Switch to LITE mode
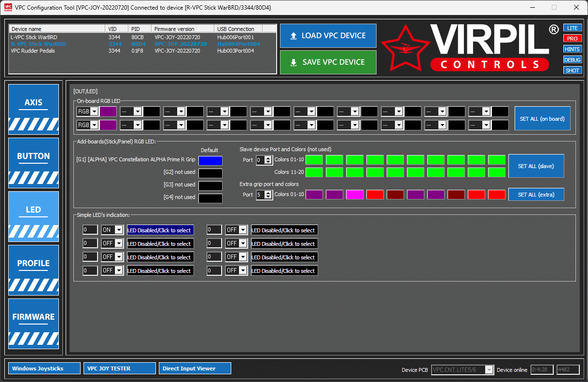The image size is (588, 382). 572,28
